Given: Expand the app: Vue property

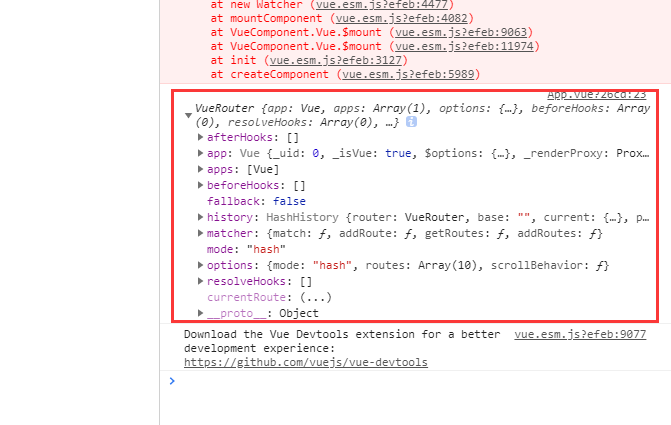Looking at the screenshot, I should 200,153.
